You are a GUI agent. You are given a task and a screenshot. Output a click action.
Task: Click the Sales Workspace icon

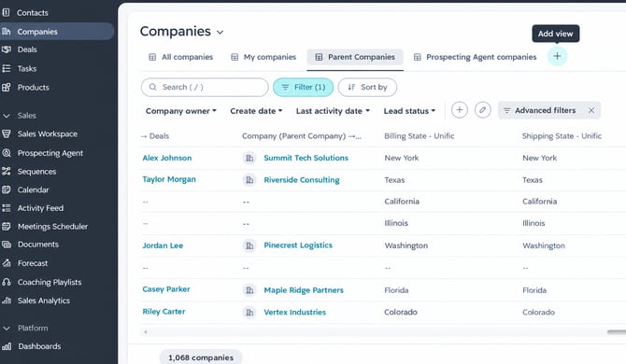(6, 134)
